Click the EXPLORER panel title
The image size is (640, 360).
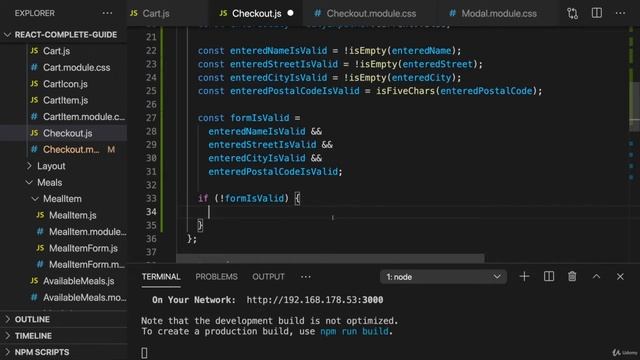tap(35, 13)
